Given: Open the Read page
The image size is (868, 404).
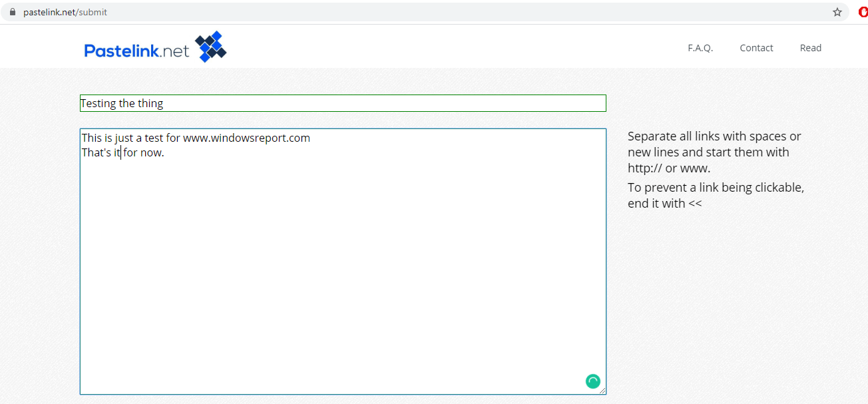Looking at the screenshot, I should tap(811, 48).
